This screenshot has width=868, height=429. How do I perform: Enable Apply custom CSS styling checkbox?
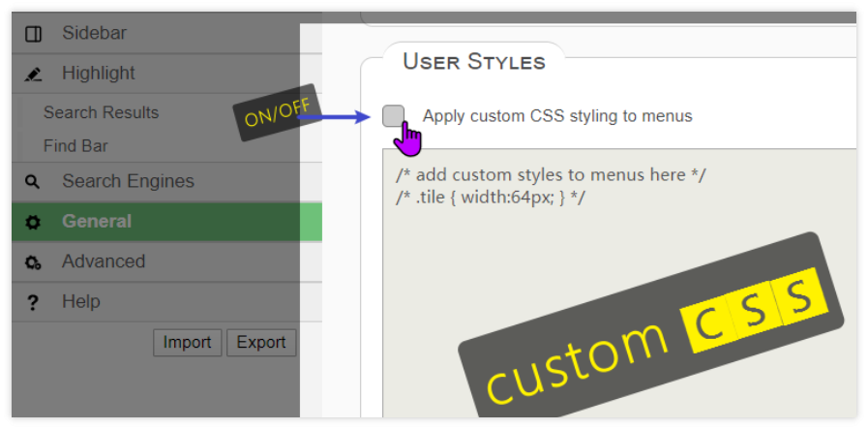coord(394,116)
